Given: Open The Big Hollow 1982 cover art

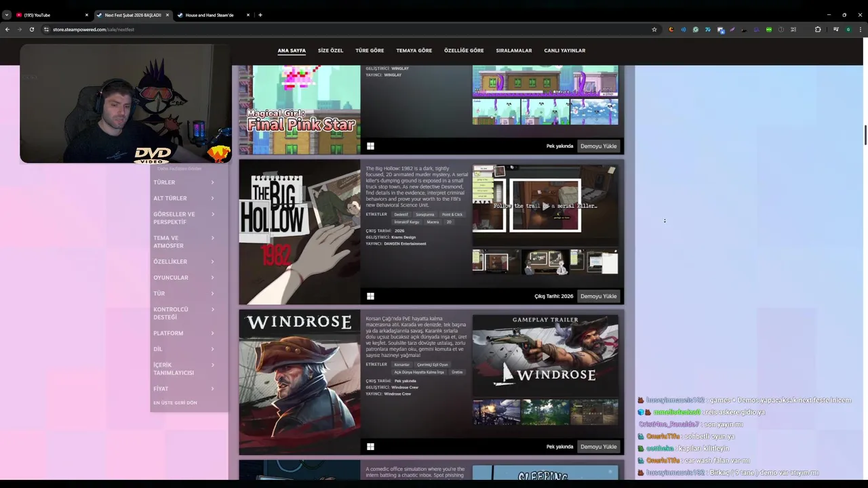Looking at the screenshot, I should click(300, 232).
